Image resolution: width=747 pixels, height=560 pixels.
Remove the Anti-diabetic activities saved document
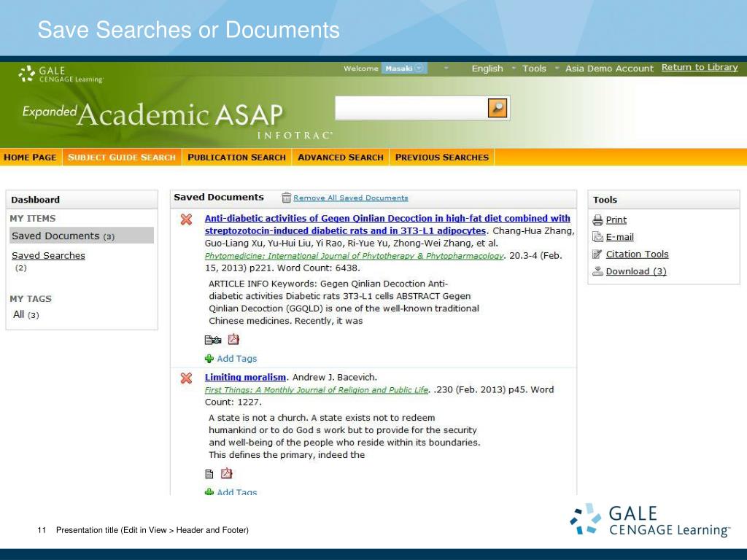(186, 219)
